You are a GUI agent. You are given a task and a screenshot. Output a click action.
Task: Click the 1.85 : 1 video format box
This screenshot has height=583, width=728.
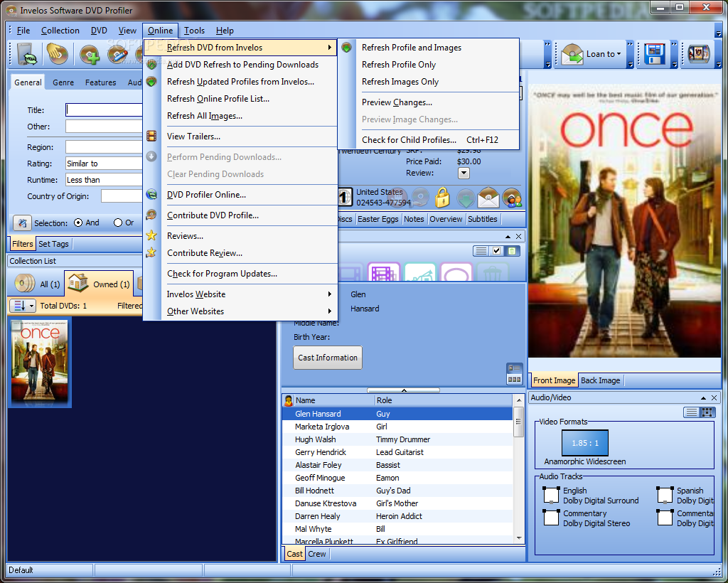[584, 443]
